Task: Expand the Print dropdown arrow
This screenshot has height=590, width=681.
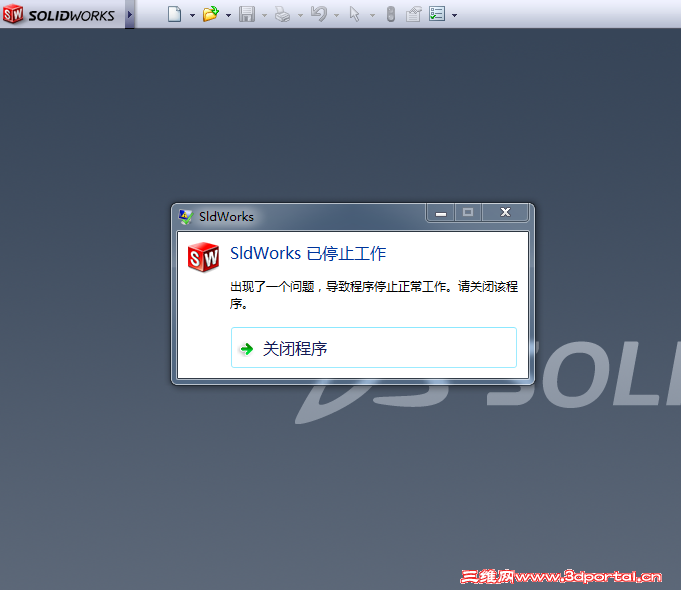Action: point(301,15)
